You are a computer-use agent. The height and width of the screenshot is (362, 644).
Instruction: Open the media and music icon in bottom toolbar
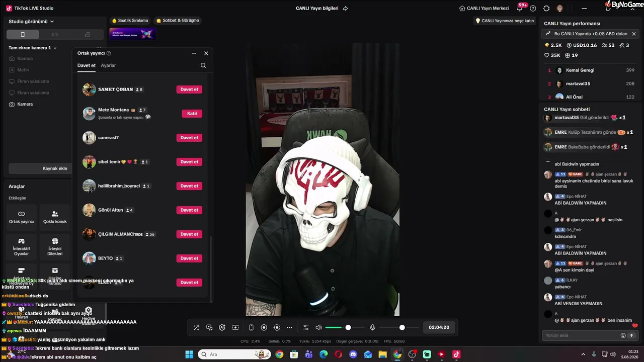pyautogui.click(x=209, y=328)
